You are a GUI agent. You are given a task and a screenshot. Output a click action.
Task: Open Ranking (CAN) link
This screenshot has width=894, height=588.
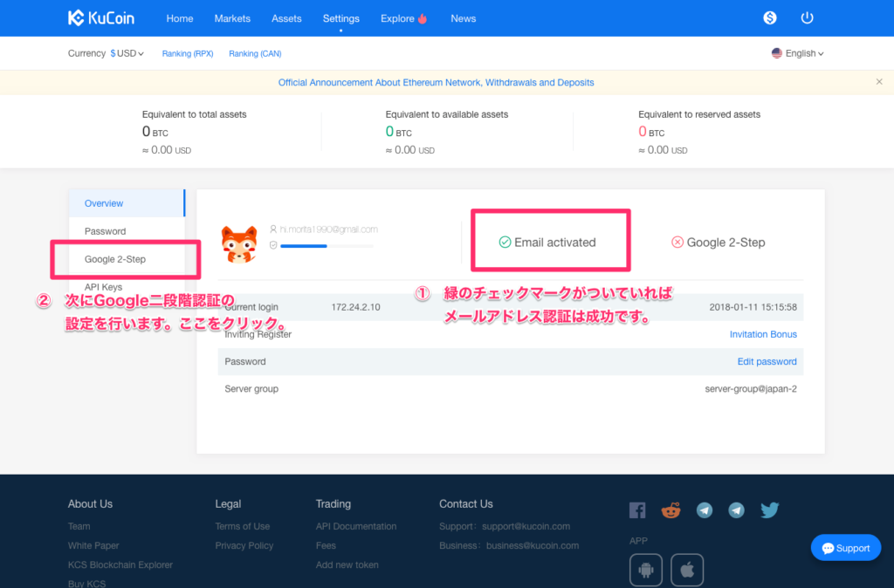point(255,53)
